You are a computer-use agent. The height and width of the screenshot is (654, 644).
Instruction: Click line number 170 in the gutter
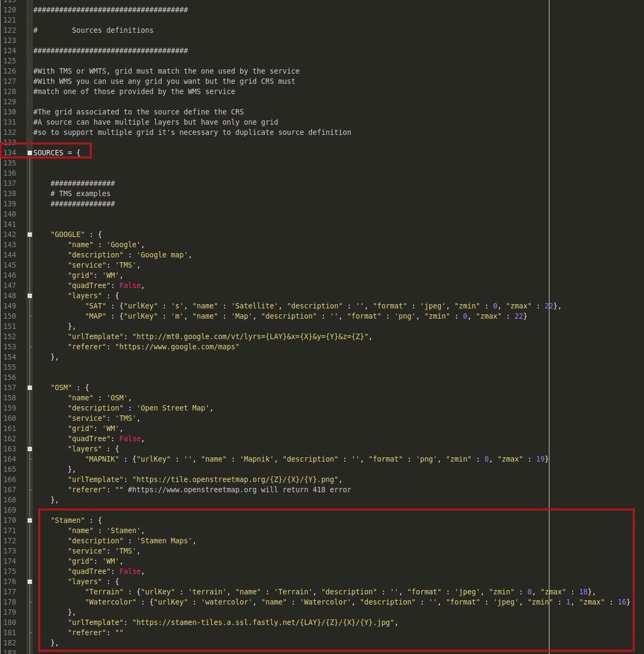[10, 520]
